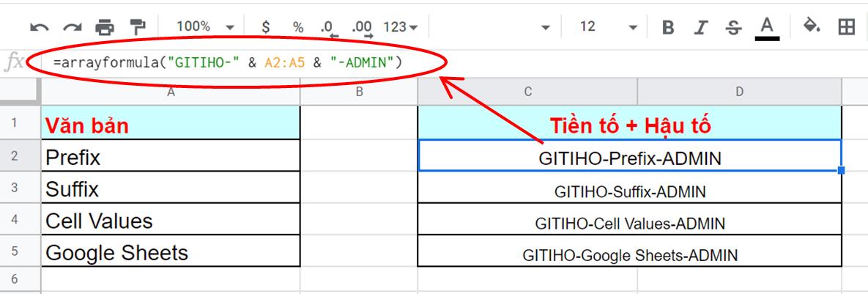Undo the last action
The image size is (868, 294).
click(x=40, y=26)
